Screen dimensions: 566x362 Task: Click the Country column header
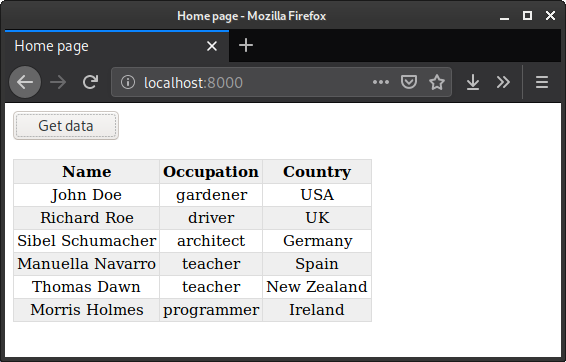(317, 171)
